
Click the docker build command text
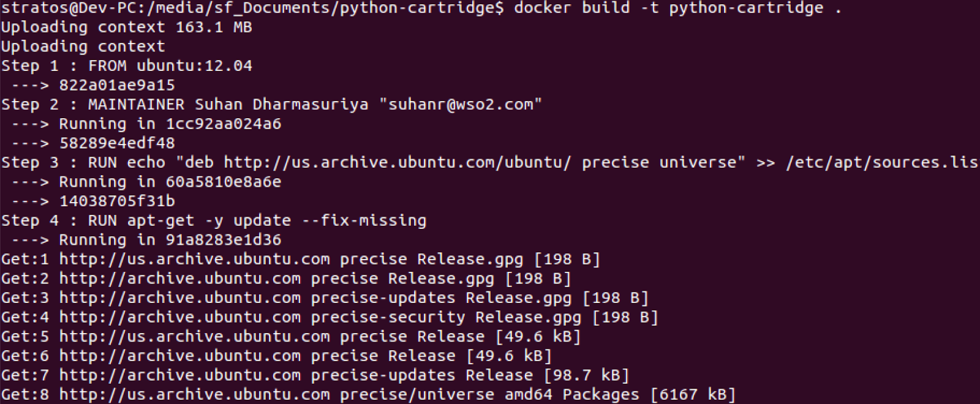[x=677, y=8]
